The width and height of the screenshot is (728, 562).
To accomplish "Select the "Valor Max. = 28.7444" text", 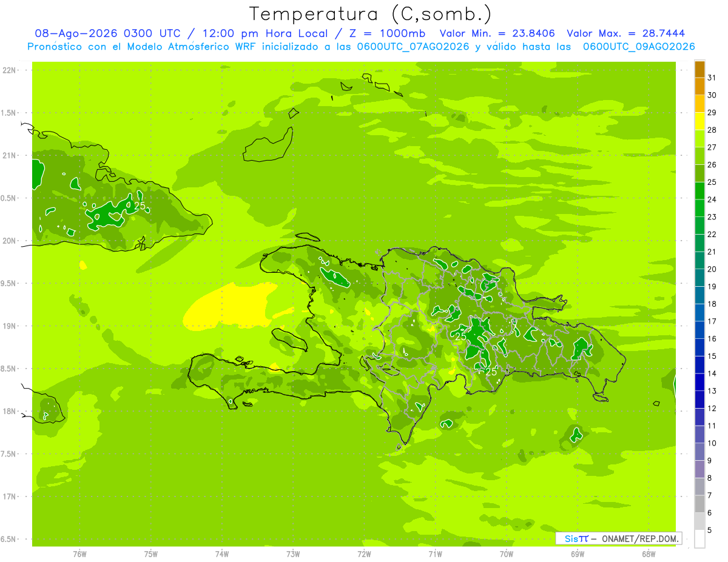I will click(x=626, y=33).
